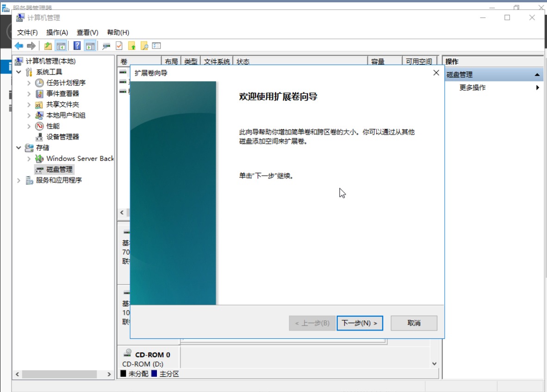This screenshot has height=392, width=547.
Task: Click the Local Users and Groups icon
Action: (x=39, y=116)
